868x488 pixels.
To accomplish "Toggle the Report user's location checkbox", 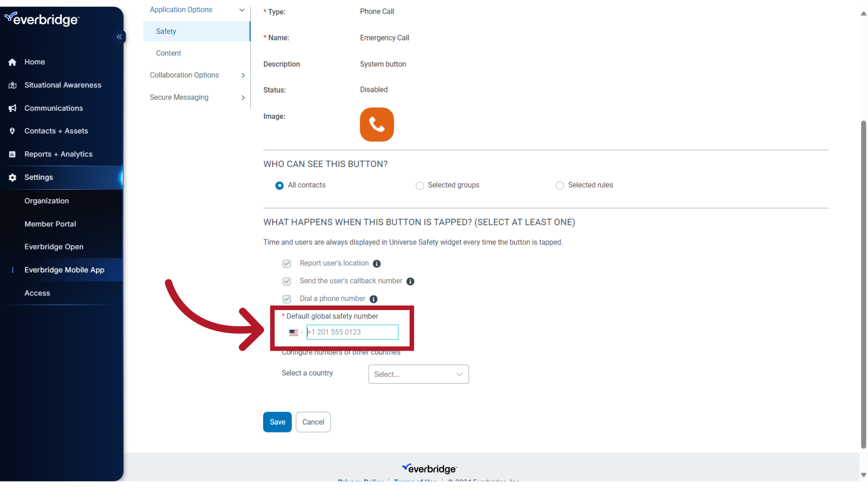I will click(286, 263).
